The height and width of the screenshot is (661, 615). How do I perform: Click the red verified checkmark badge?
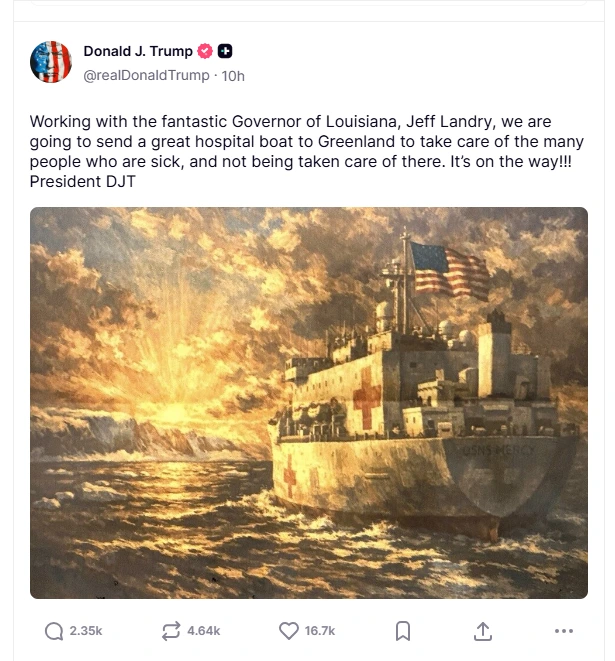tap(205, 51)
